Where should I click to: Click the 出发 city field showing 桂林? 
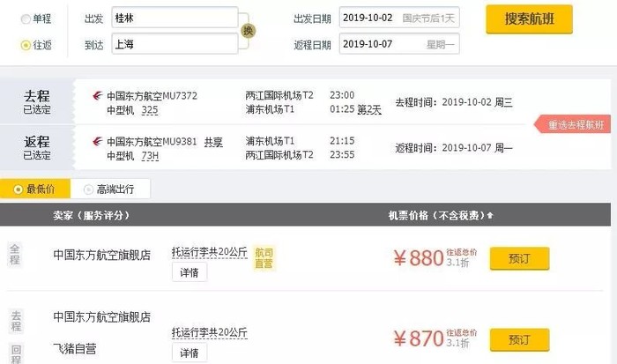[x=175, y=18]
